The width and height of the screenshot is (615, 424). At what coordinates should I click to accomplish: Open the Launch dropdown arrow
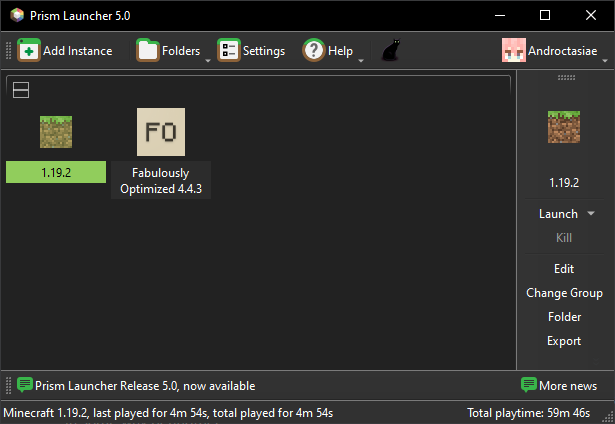(x=591, y=214)
